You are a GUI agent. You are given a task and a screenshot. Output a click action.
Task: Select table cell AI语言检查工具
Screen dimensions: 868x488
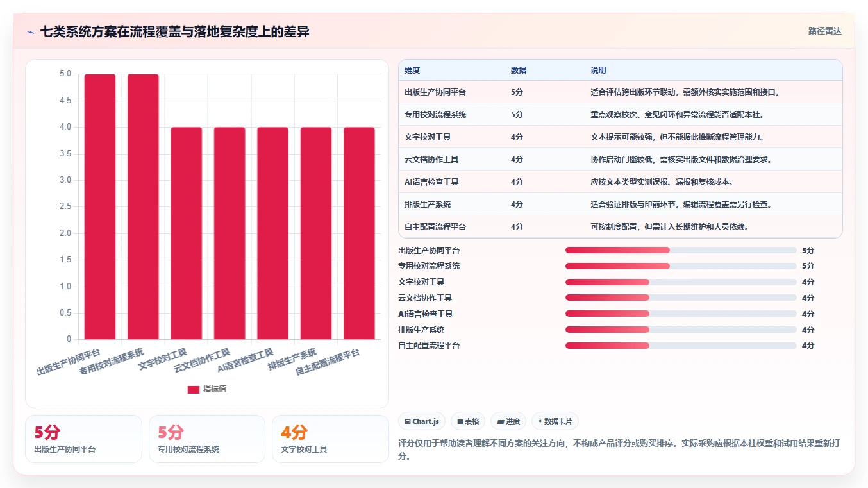pos(431,182)
